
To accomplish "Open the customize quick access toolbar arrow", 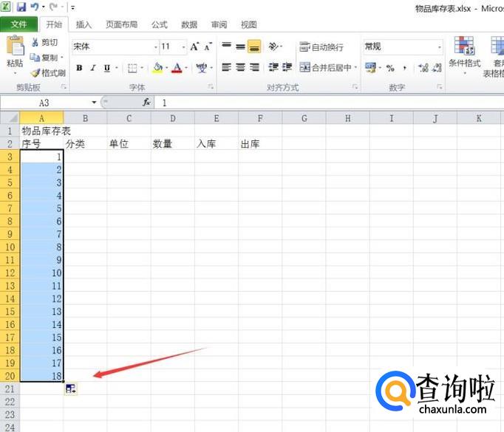I will coord(72,7).
